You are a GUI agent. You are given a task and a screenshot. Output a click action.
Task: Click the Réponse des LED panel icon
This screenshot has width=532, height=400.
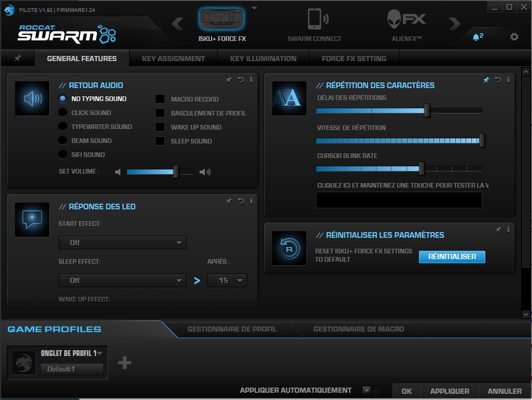[x=32, y=220]
